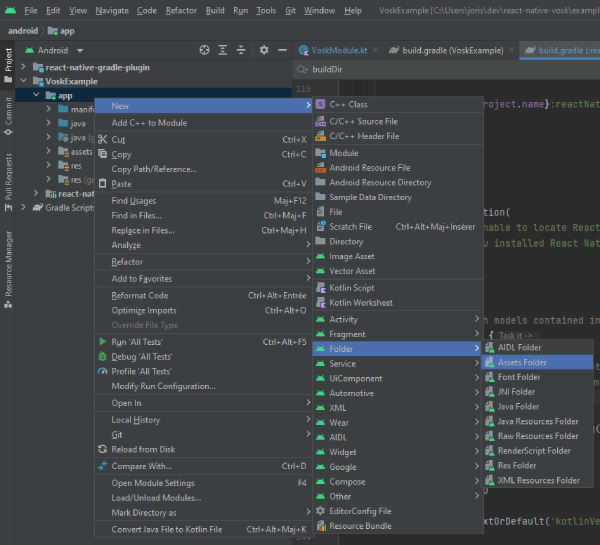600x545 pixels.
Task: Select Assets Folder in the Folder submenu
Action: coord(537,362)
